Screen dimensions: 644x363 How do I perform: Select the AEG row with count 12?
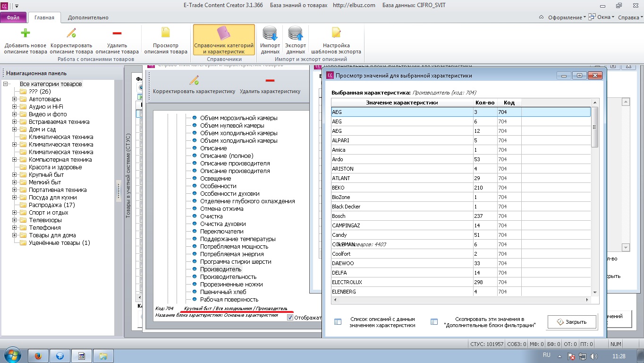click(461, 131)
